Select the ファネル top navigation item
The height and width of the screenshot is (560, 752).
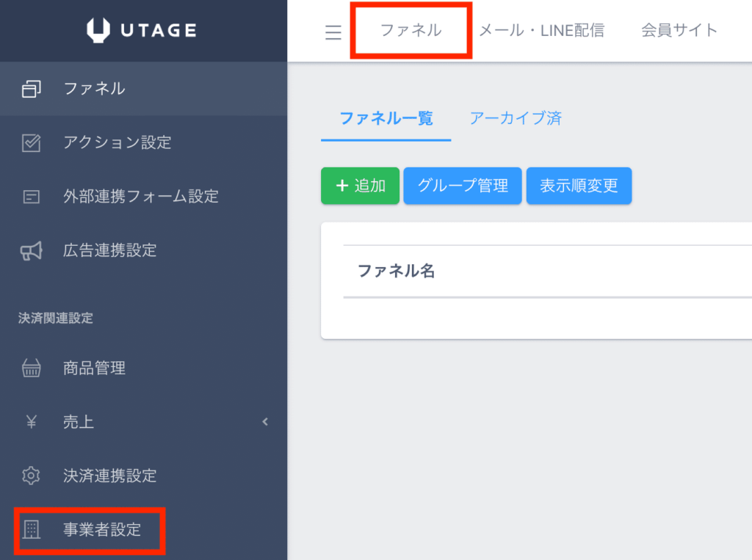411,30
